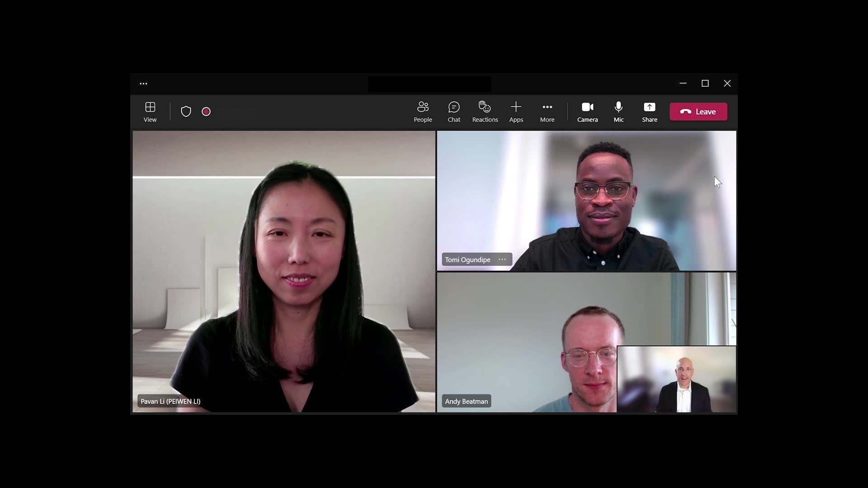The image size is (868, 488).
Task: Click the three-dot menu on Tomi Ogundipe
Action: coord(502,259)
